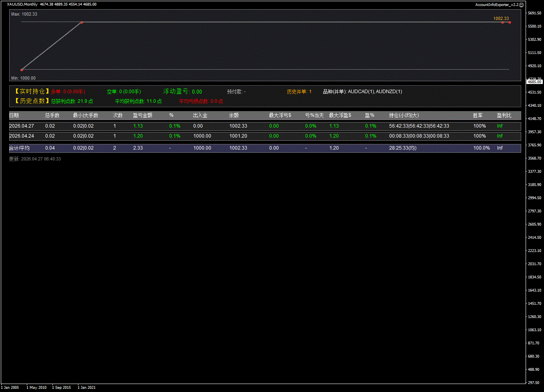This screenshot has height=392, width=544.
Task: Click the AccountInfoExporter_v2.2 indicator label
Action: (x=496, y=4)
